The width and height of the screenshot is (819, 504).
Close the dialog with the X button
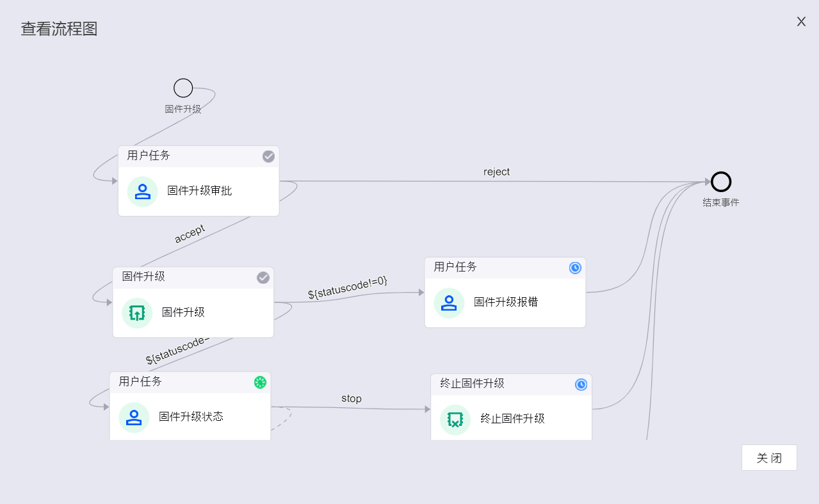click(x=801, y=22)
